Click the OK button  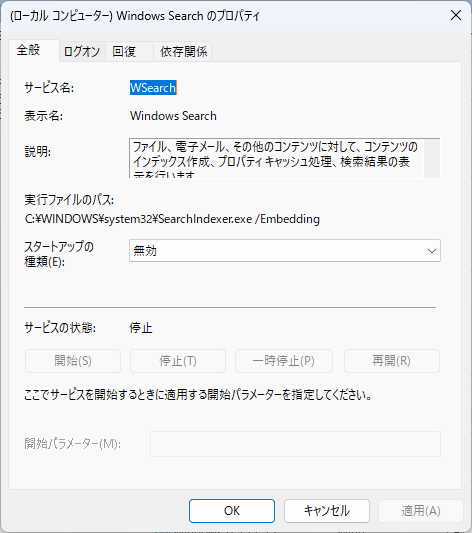[x=232, y=511]
